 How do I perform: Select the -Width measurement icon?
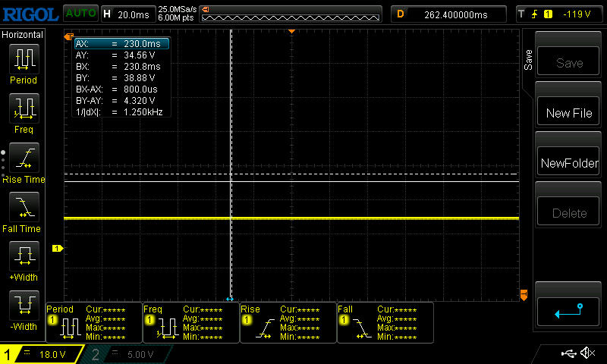(x=23, y=306)
